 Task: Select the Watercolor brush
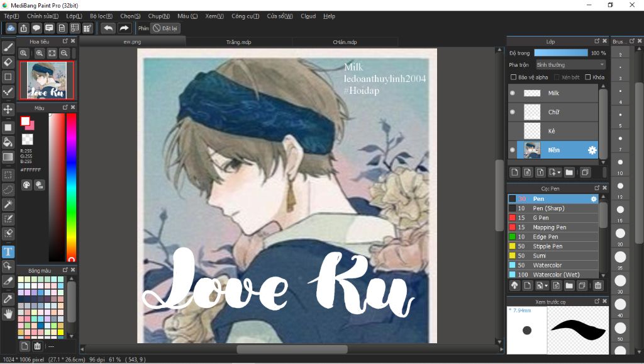(553, 265)
